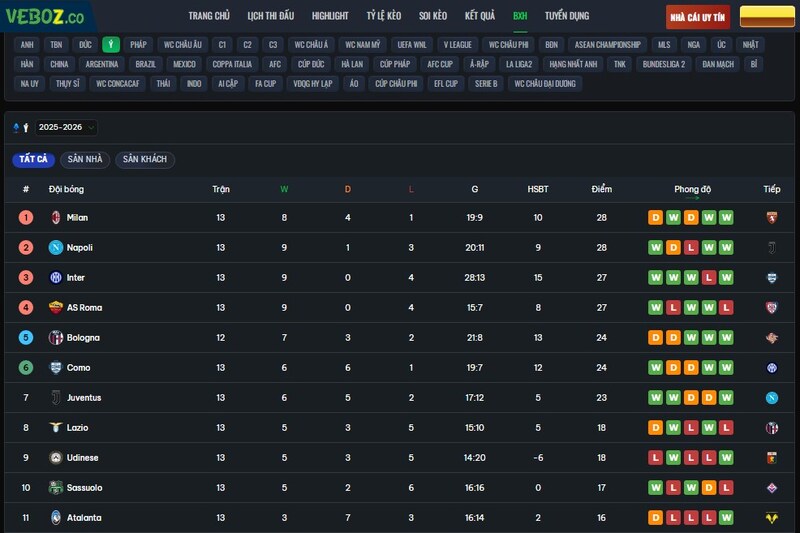Select the TẤT CẢ standings filter
The height and width of the screenshot is (533, 800).
[33, 160]
